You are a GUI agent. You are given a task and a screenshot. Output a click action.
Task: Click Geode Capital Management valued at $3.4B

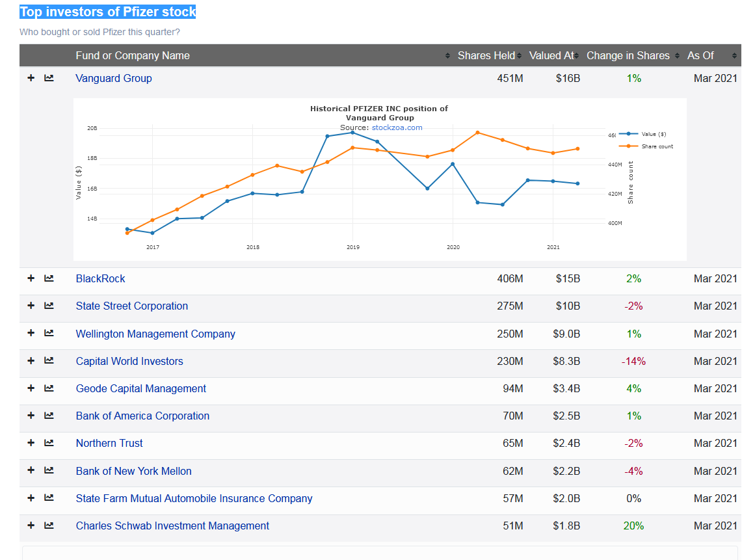point(566,388)
